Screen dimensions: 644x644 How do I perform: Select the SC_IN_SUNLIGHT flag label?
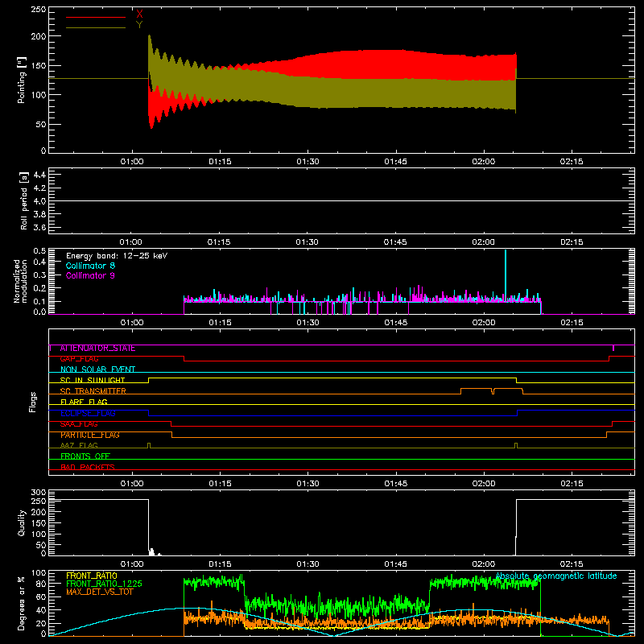pyautogui.click(x=93, y=380)
